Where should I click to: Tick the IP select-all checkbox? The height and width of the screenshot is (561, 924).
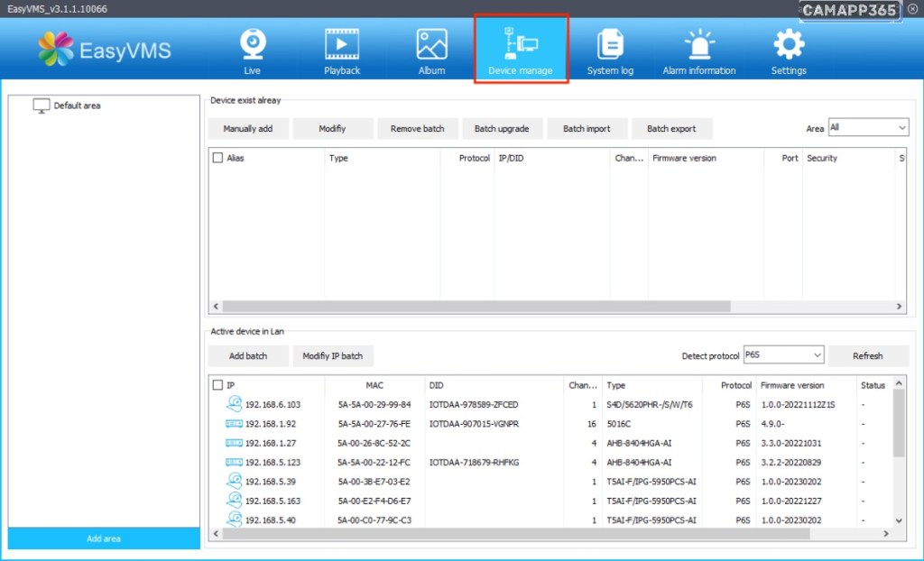[x=217, y=385]
